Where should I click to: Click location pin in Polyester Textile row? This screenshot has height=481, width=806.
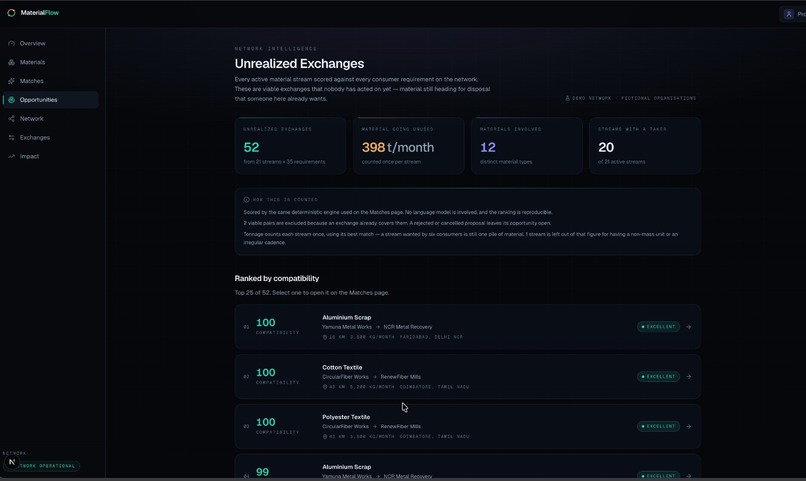pos(325,437)
